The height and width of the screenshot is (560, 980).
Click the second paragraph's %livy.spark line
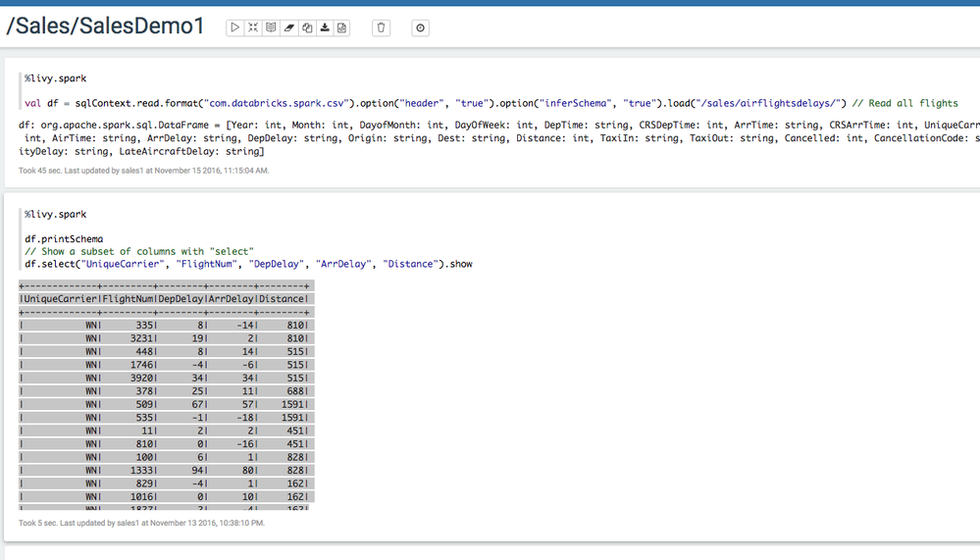[55, 214]
